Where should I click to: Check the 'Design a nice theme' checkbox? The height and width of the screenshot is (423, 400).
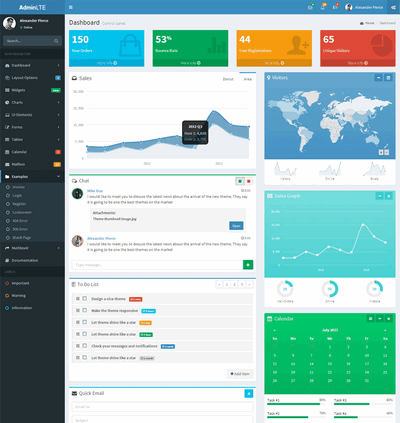coord(85,299)
